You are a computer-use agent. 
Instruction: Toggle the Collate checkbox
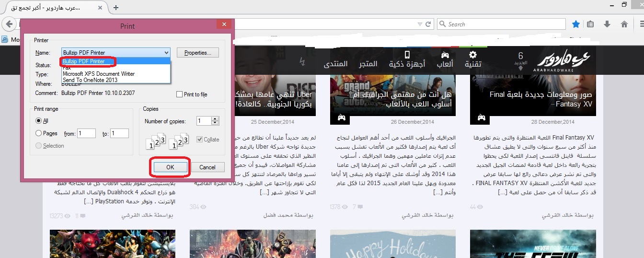click(199, 139)
